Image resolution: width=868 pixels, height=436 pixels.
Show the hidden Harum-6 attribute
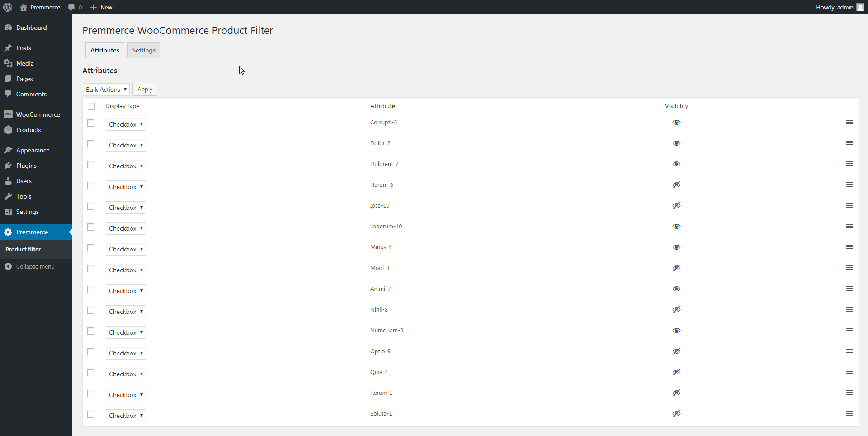click(676, 185)
